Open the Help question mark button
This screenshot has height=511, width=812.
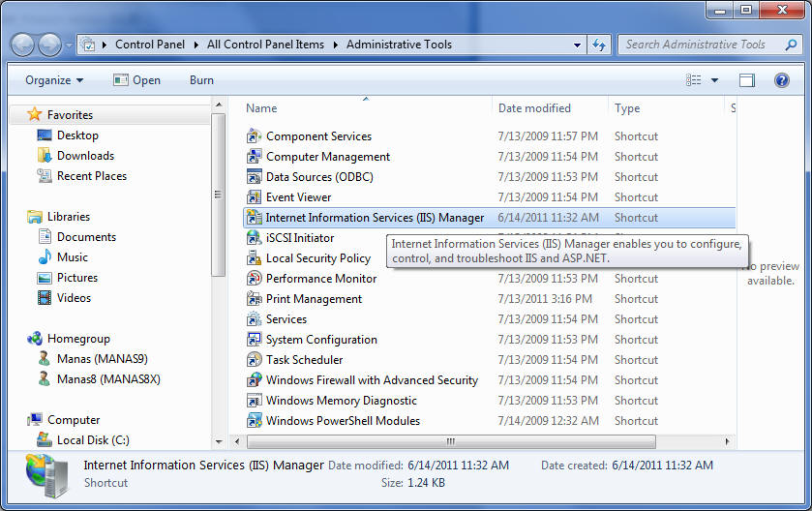pos(781,80)
